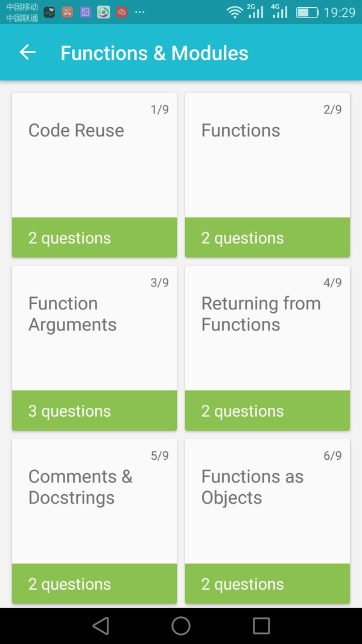
Task: Tap the battery indicator in status bar
Action: pos(307,13)
